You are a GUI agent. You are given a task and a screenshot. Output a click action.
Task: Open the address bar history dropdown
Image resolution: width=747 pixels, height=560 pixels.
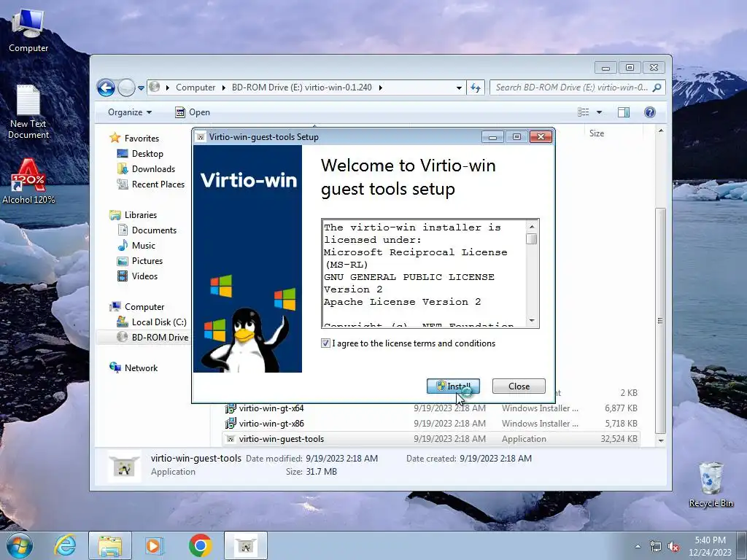[x=459, y=87]
